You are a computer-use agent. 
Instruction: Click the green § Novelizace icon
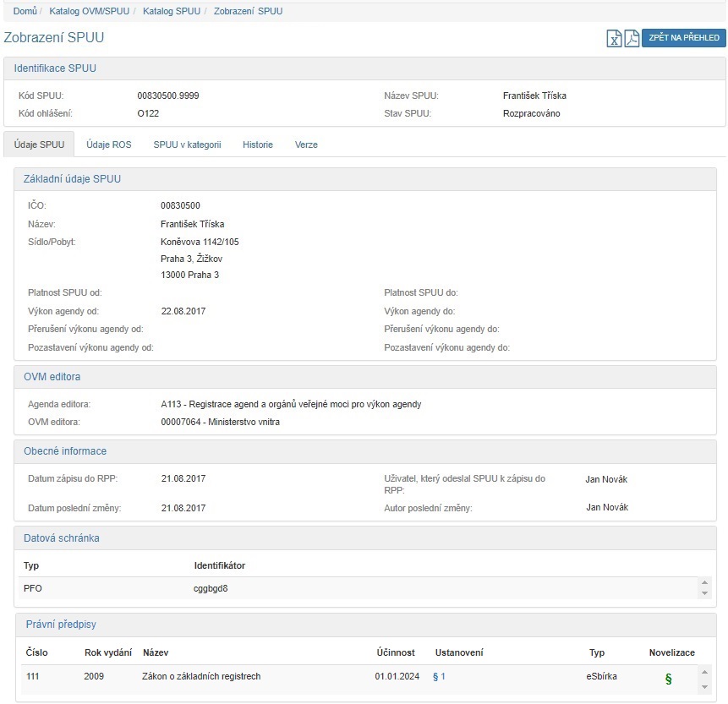[x=668, y=678]
